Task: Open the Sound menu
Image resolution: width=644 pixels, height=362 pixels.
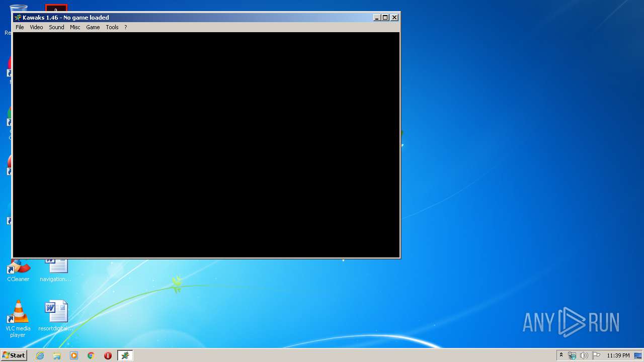Action: (x=56, y=27)
